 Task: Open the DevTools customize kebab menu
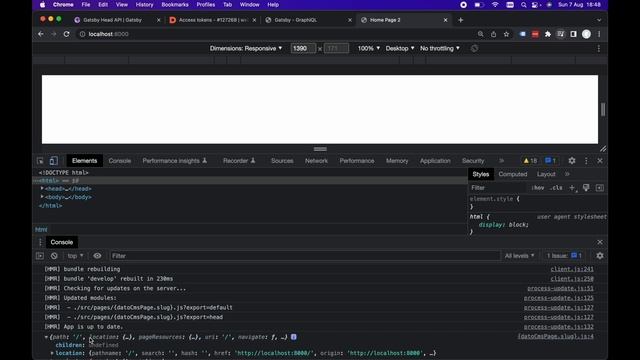586,161
